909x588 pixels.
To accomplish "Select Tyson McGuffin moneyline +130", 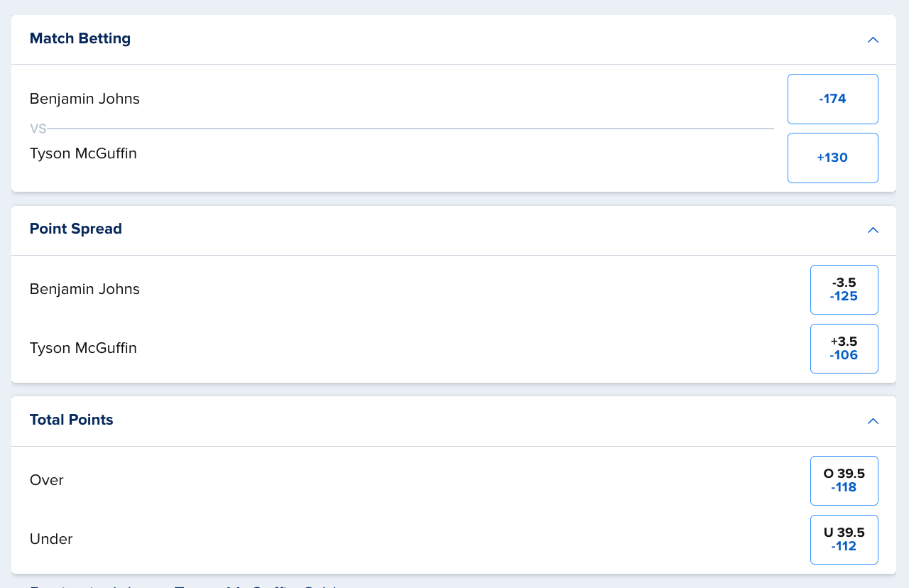I will [833, 158].
